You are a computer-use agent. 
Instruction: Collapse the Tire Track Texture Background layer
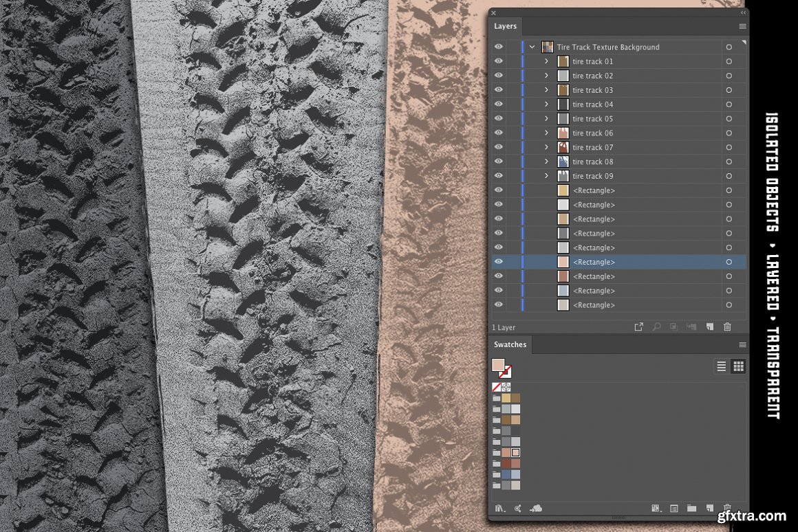[x=532, y=47]
